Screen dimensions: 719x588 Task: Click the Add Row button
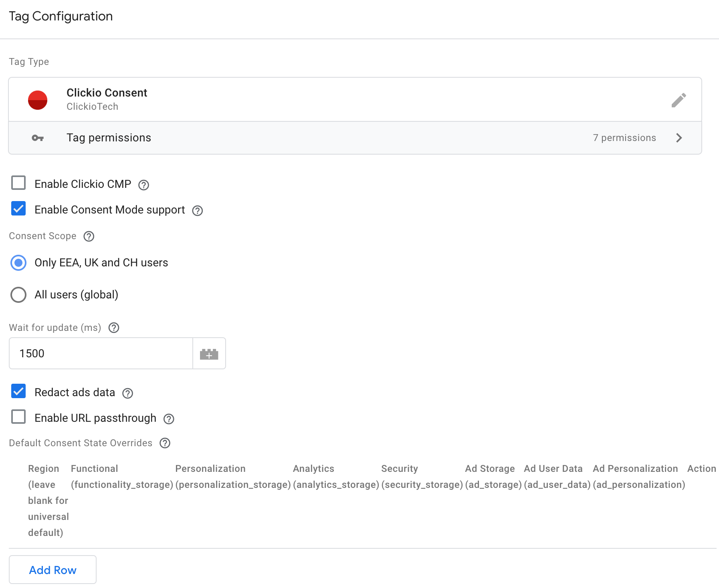(x=53, y=570)
